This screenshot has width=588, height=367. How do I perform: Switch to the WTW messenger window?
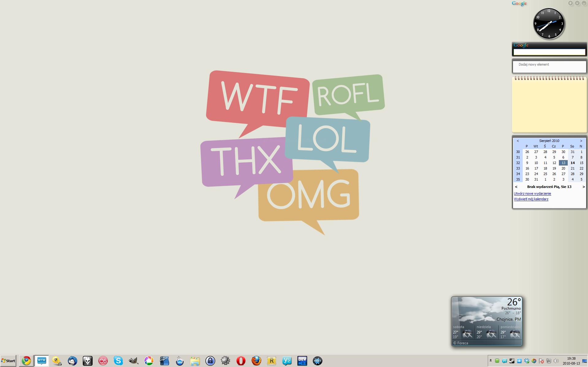pos(41,361)
